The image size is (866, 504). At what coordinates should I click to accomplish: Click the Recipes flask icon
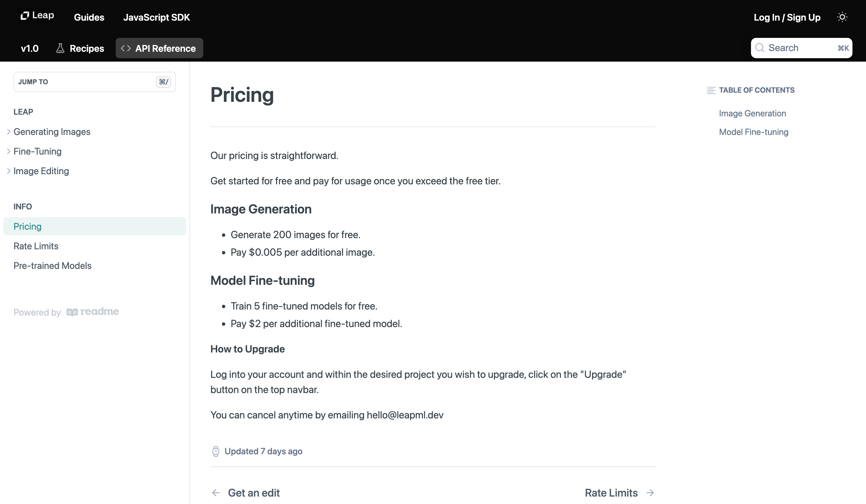click(60, 48)
